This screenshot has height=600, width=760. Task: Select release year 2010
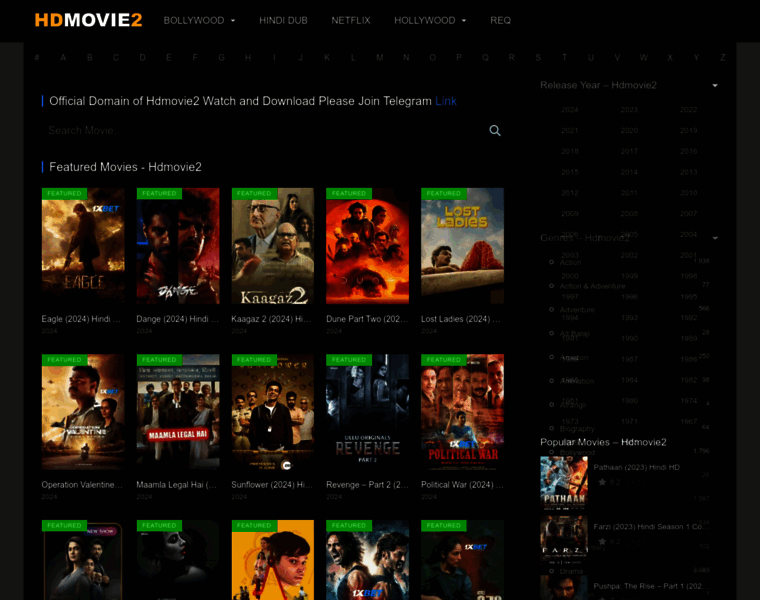coord(688,193)
